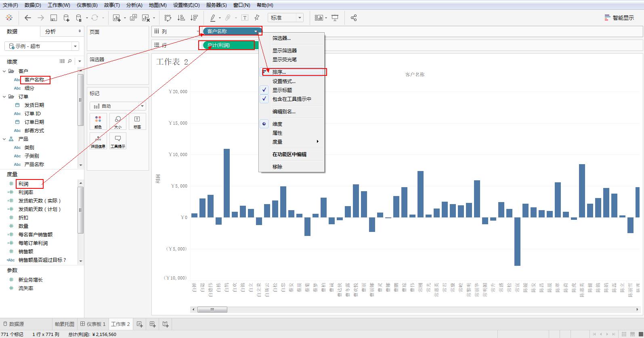Click the horizontal scrollbar thumb below chart

point(212,310)
